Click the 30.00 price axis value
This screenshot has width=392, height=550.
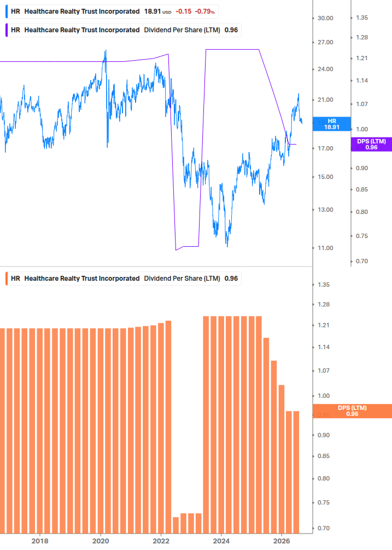[325, 18]
